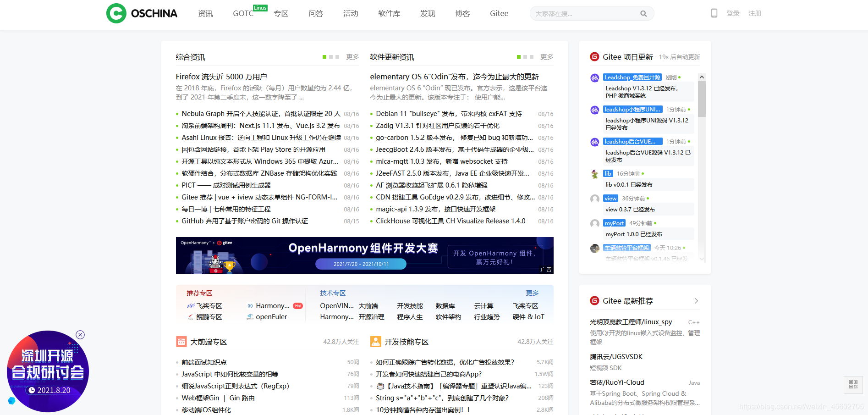This screenshot has height=415, width=868.
Task: Click the openEuler icon
Action: pos(250,317)
